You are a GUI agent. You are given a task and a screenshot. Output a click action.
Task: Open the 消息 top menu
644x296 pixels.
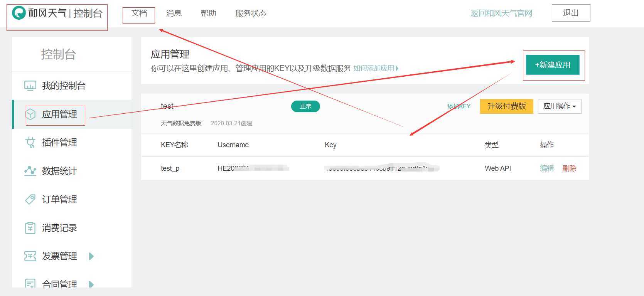pos(174,13)
